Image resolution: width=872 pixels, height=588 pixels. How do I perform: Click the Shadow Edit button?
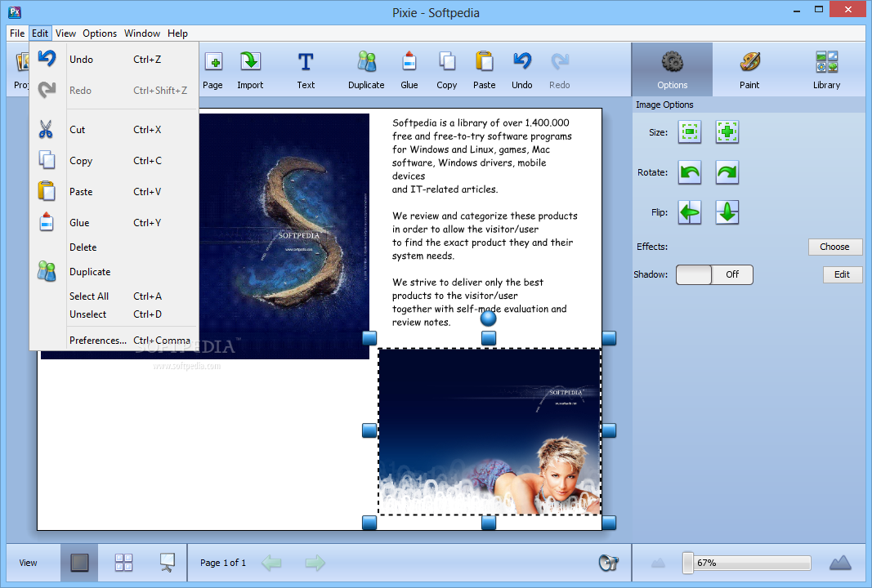[x=842, y=274]
